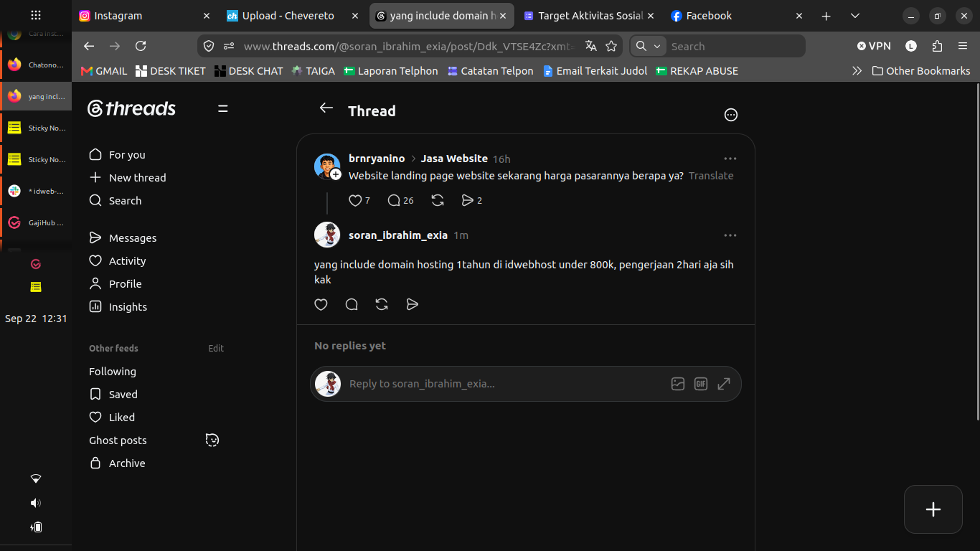Attach media using image icon in reply box
Viewport: 980px width, 551px height.
(x=678, y=384)
